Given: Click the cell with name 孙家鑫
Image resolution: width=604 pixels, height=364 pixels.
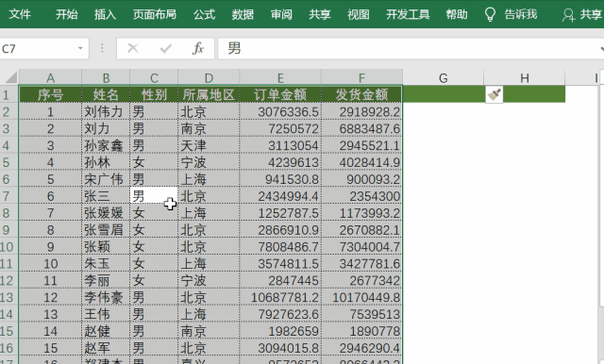Looking at the screenshot, I should coord(106,145).
